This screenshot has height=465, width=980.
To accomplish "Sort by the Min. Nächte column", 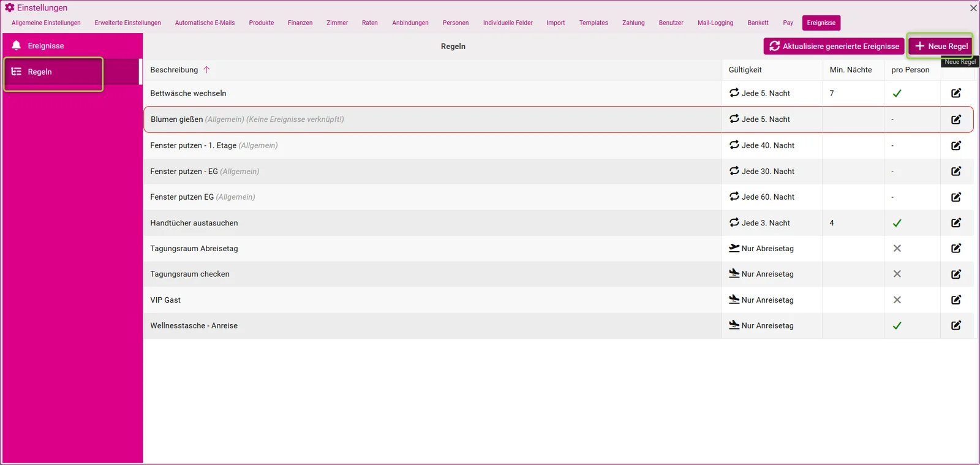I will point(851,70).
